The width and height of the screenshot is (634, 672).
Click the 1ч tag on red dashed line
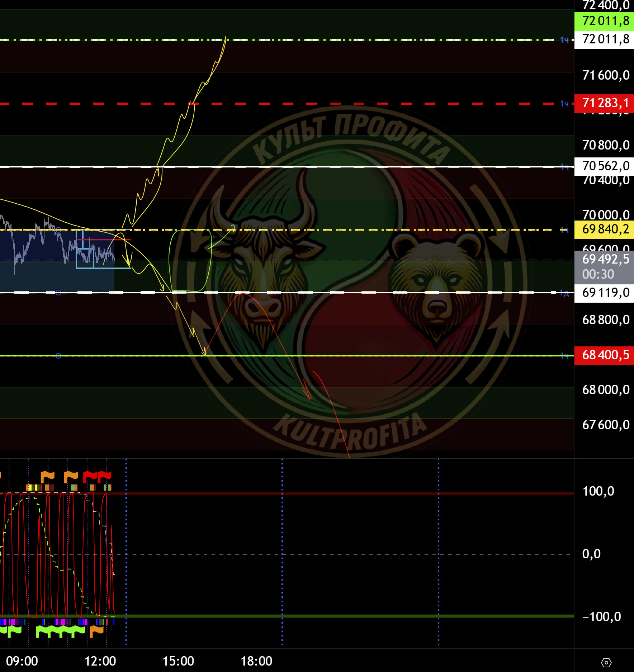pos(564,104)
